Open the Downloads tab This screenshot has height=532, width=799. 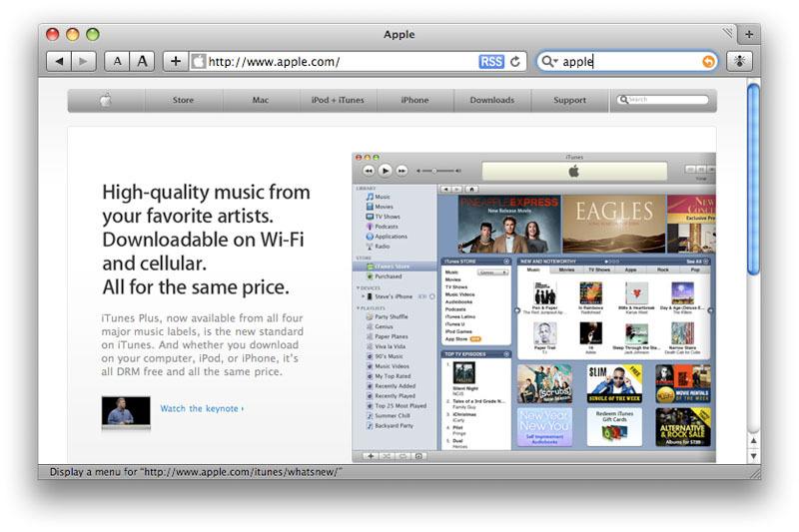coord(492,100)
